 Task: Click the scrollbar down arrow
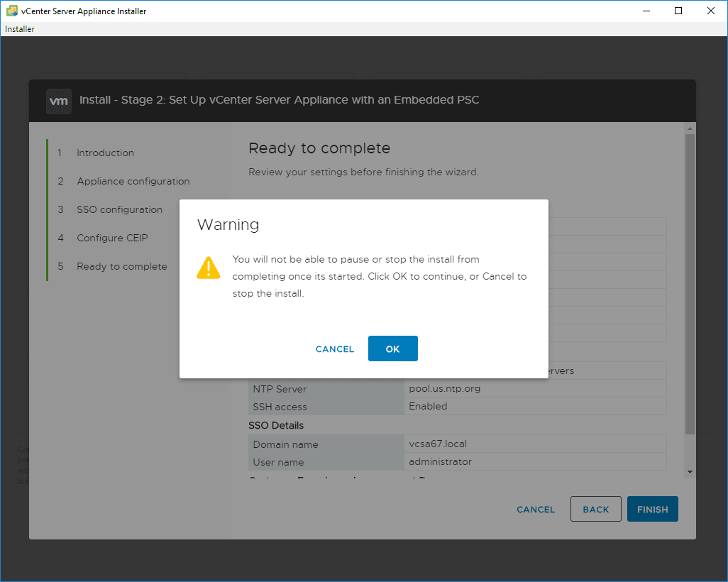point(690,472)
